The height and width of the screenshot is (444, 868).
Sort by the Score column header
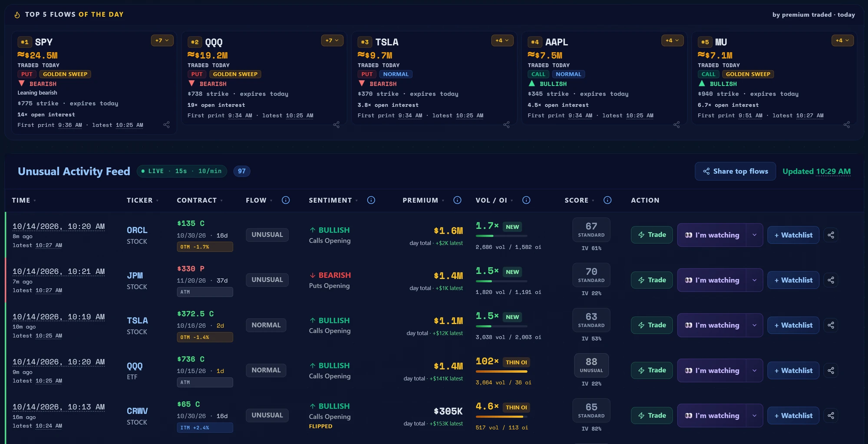point(580,200)
